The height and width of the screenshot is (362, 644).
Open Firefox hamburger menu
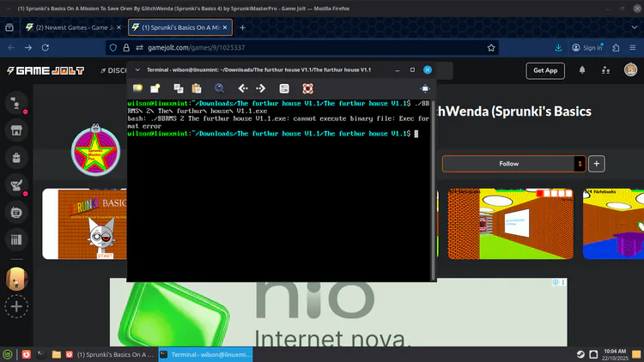click(633, 48)
